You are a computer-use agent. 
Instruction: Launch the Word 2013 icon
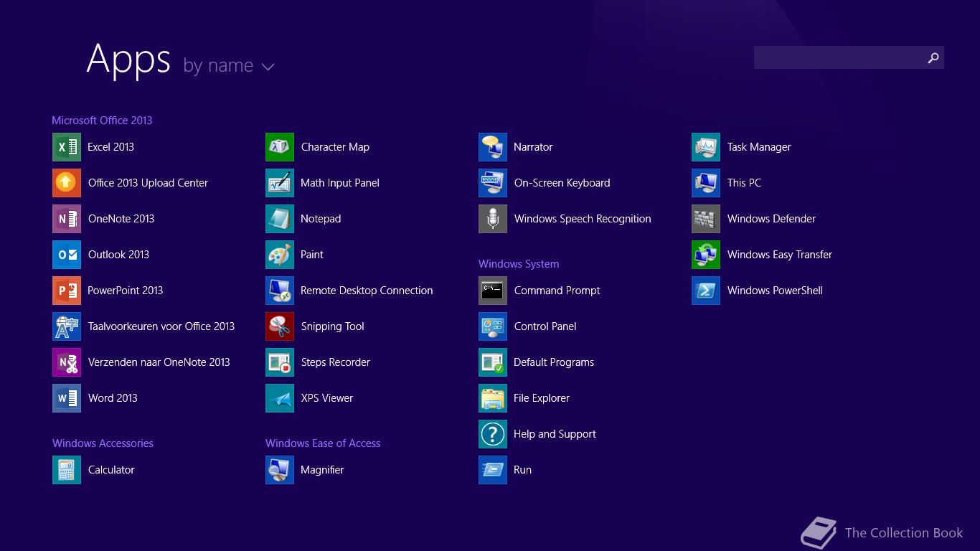[67, 398]
